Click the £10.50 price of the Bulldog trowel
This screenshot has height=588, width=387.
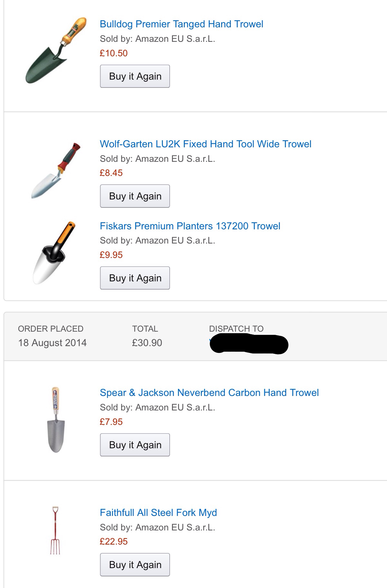pyautogui.click(x=114, y=53)
